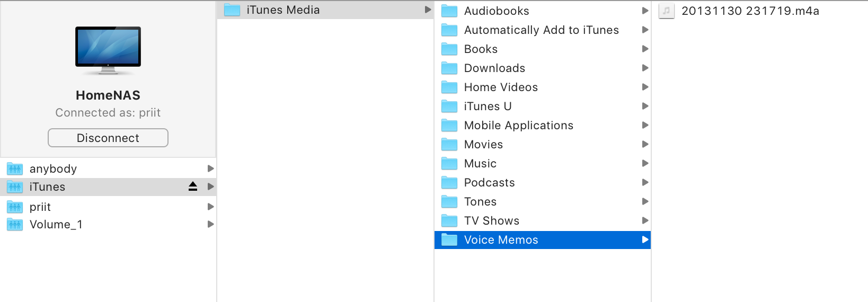Expand the anybody share arrow
Screen dimensions: 868x302
(x=210, y=168)
